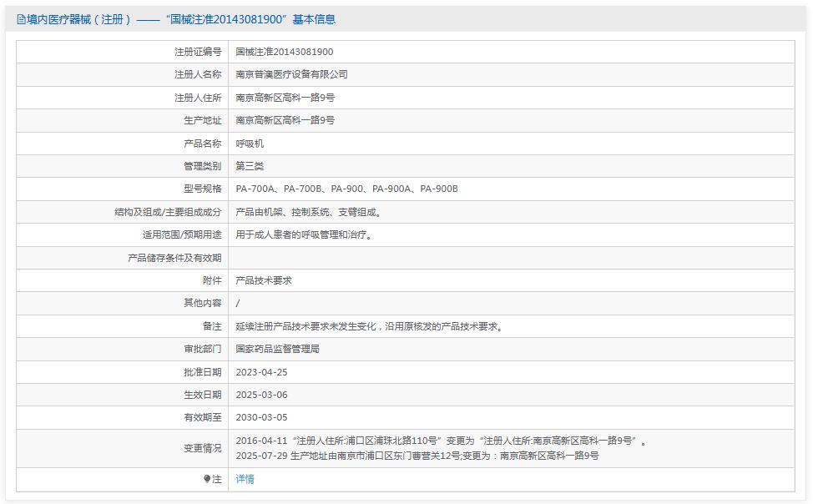Click management category 第三类
The image size is (813, 504).
coord(250,166)
